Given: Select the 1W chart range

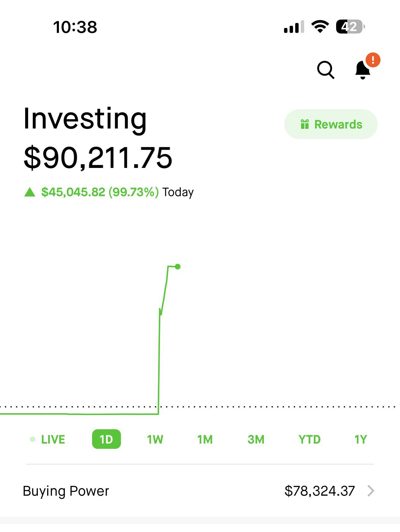Looking at the screenshot, I should 155,440.
